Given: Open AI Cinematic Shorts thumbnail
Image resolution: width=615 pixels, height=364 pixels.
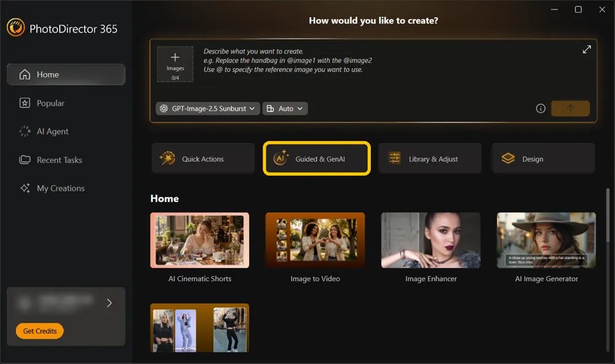Looking at the screenshot, I should coord(200,240).
